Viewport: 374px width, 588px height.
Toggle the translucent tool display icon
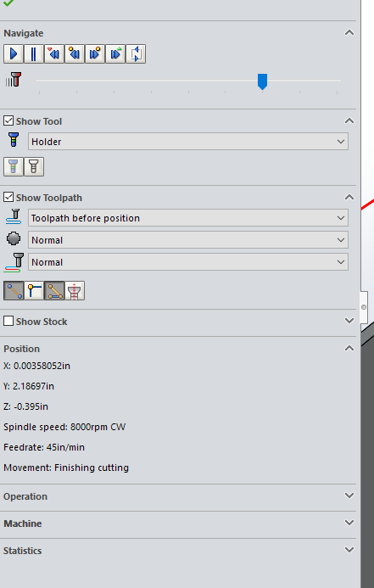14,166
